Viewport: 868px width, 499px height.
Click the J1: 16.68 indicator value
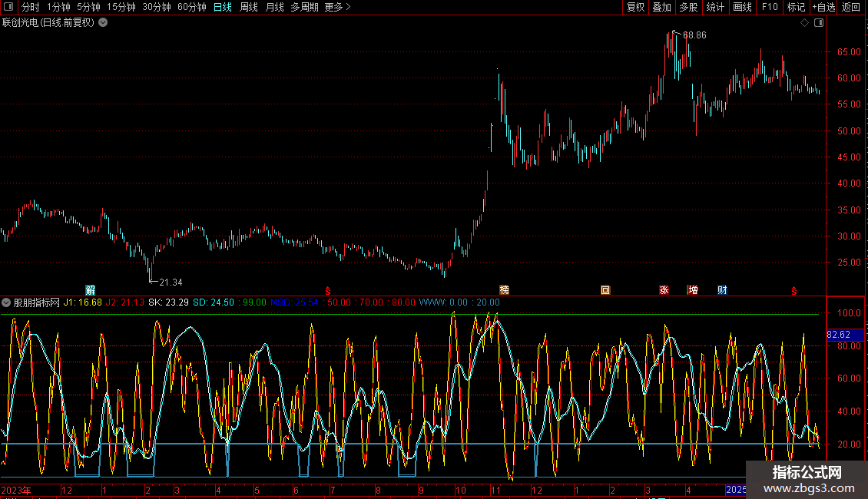point(82,302)
